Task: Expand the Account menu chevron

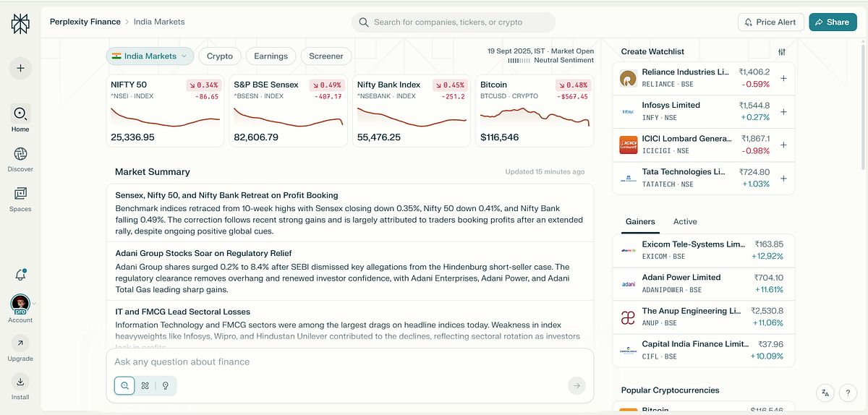Action: (x=34, y=304)
